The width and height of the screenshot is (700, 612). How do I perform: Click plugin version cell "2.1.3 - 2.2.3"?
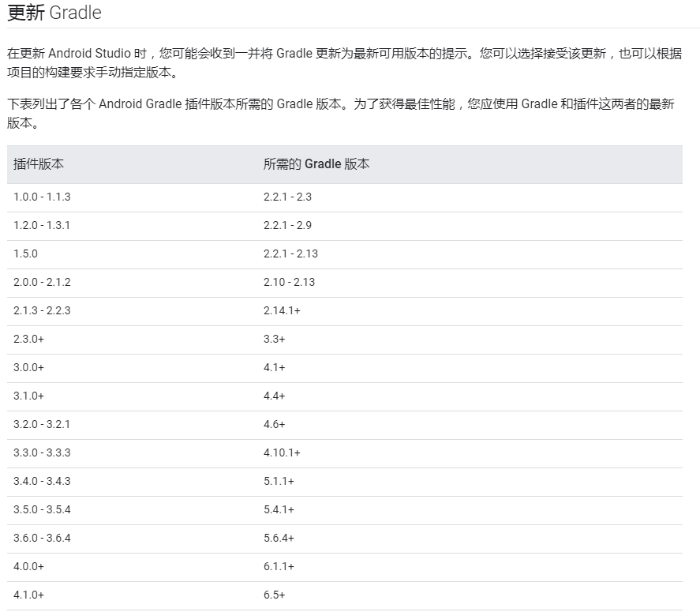(x=42, y=311)
